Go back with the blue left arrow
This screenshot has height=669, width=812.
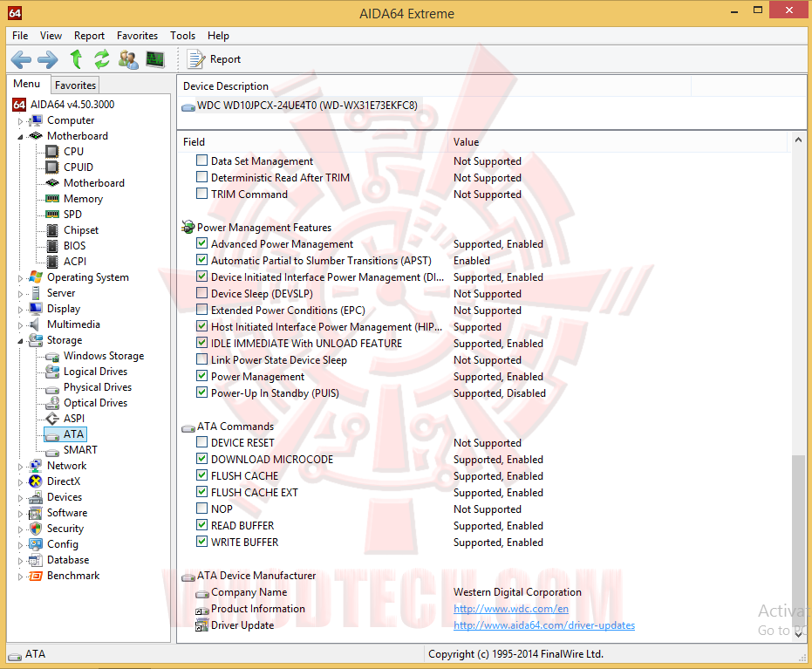(21, 59)
